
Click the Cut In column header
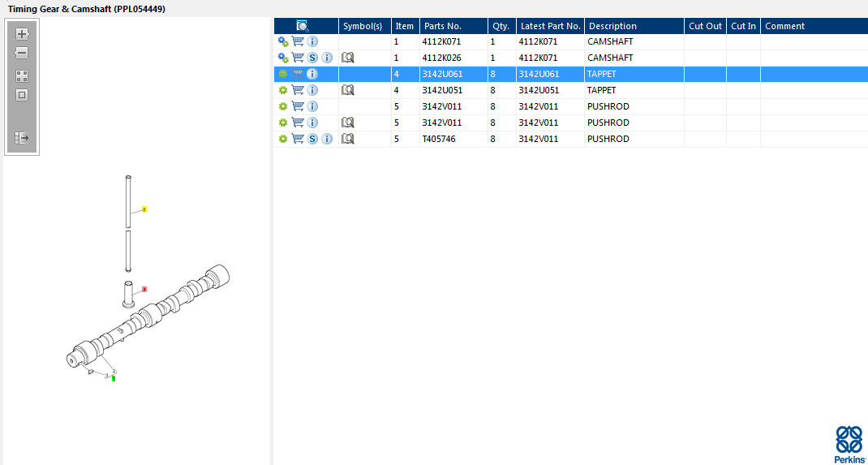[x=743, y=26]
